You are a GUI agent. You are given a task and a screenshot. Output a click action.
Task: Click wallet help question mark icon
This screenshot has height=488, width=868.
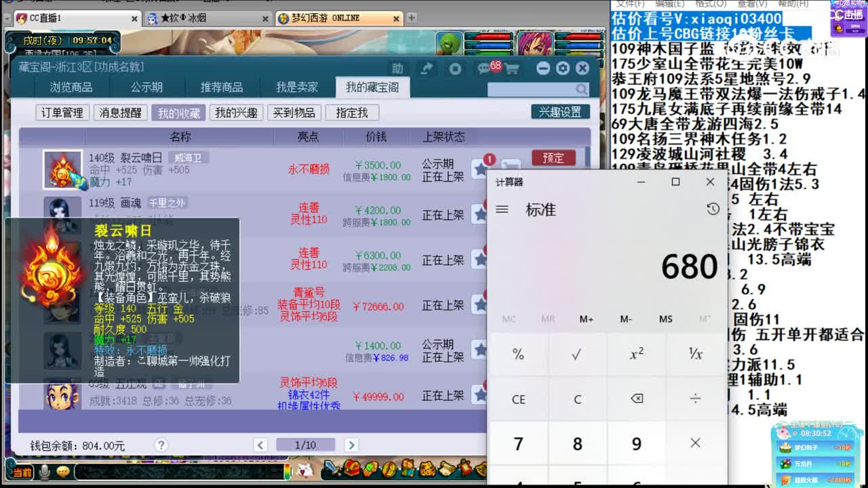coord(161,445)
